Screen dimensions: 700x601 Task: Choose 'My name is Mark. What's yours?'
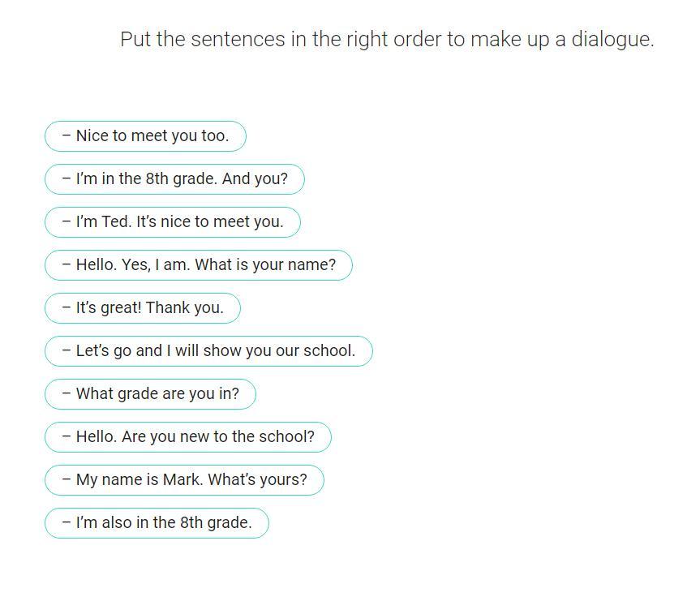[184, 480]
